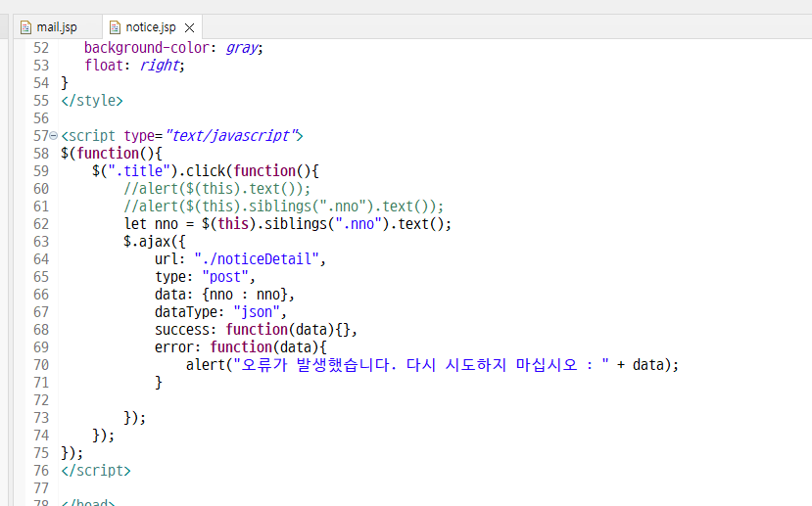
Task: Click the error: function(data){ line
Action: pyautogui.click(x=240, y=346)
